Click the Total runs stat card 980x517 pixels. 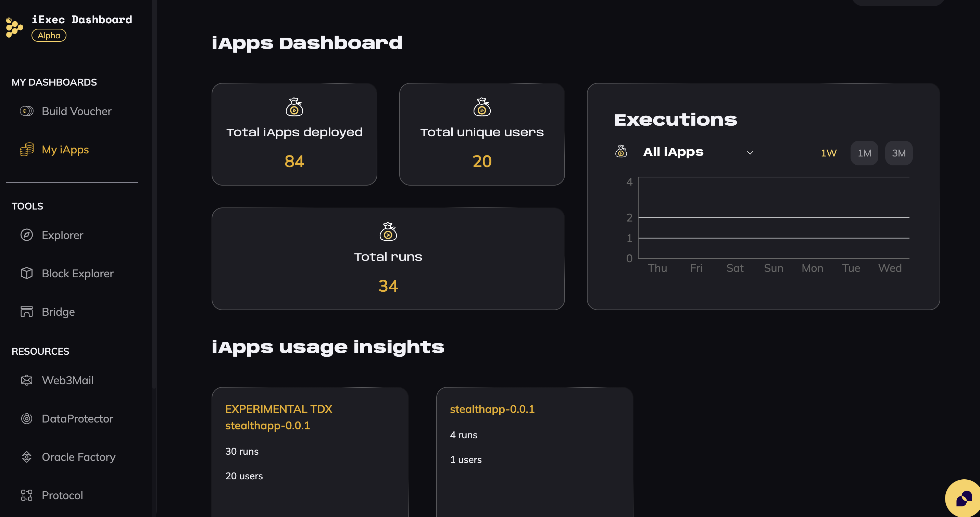pyautogui.click(x=388, y=259)
